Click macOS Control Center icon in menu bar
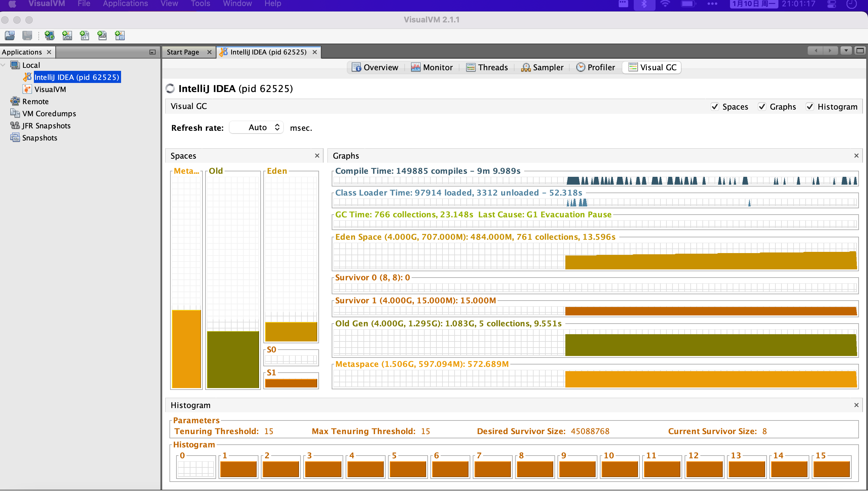The image size is (868, 491). pyautogui.click(x=832, y=4)
